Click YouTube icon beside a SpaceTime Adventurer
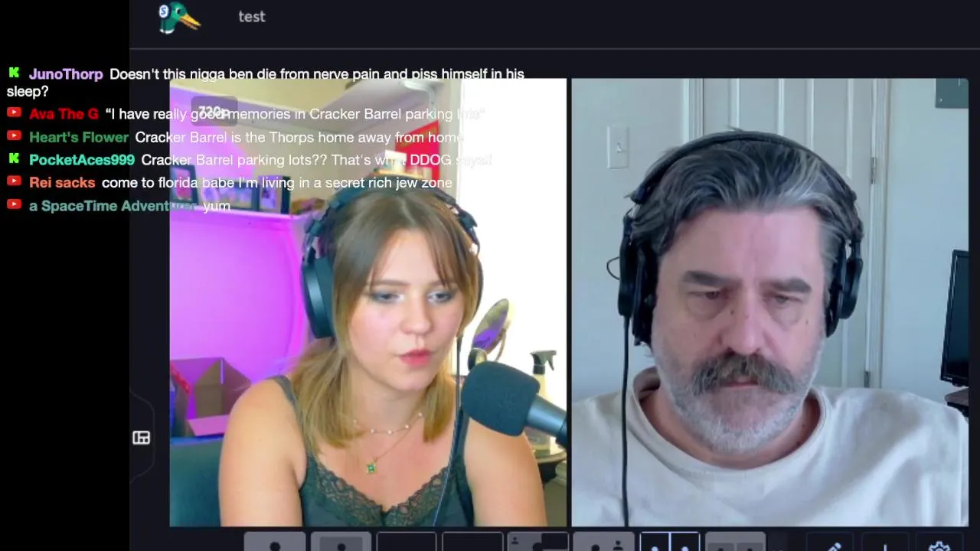The height and width of the screenshot is (551, 980). (x=14, y=204)
